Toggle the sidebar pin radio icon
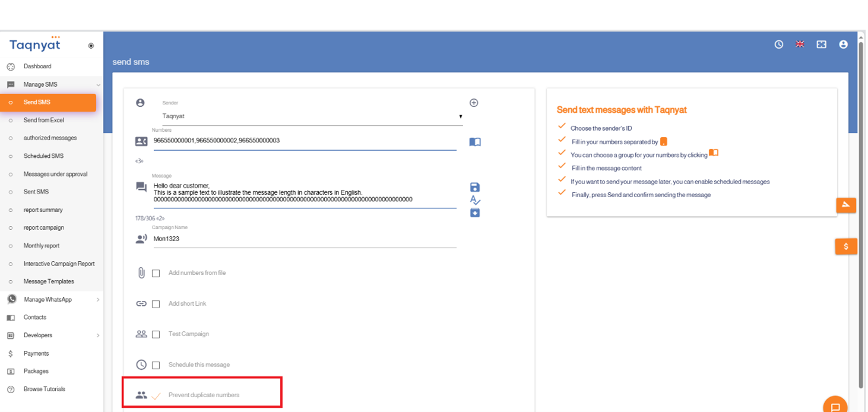Viewport: 868px width, 412px height. [91, 46]
